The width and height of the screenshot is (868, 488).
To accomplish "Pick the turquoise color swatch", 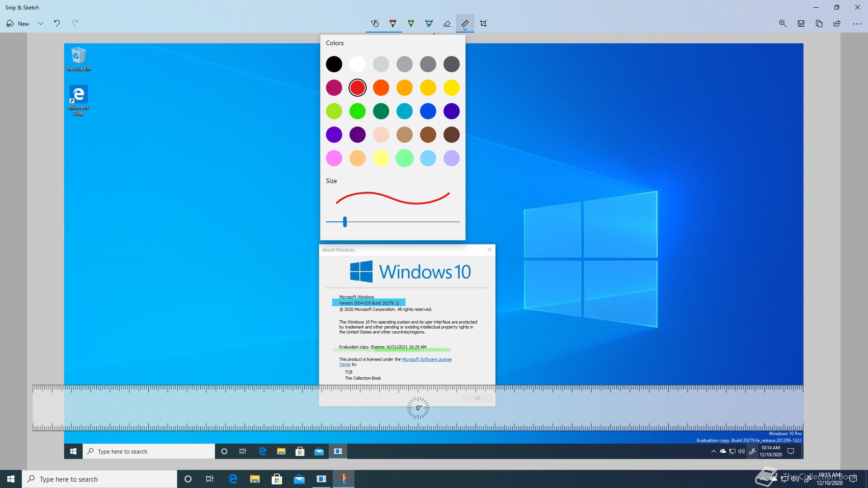I will (405, 111).
